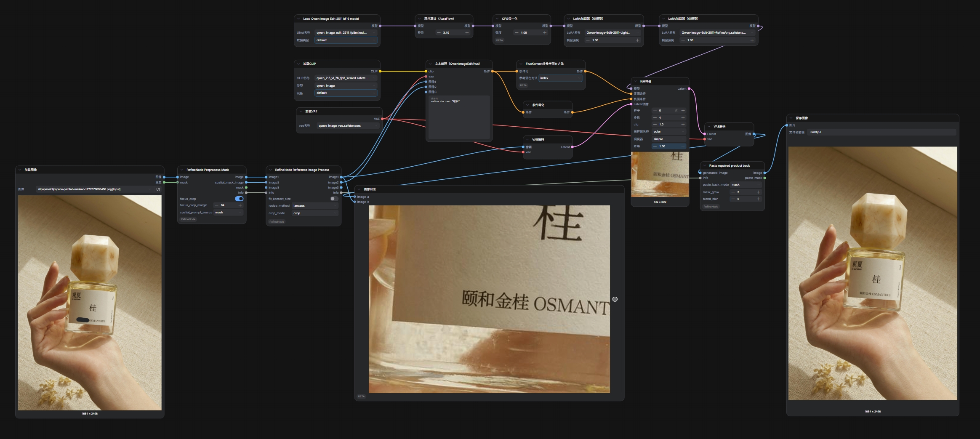Viewport: 980px width, 439px height.
Task: Decrease blend_blur with the minus icon
Action: point(733,199)
